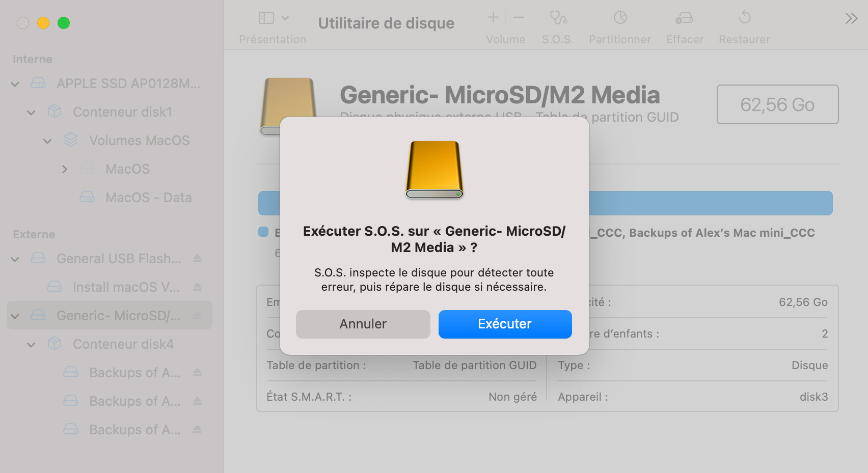868x473 pixels.
Task: Expand the MacOS volume entry
Action: point(64,169)
